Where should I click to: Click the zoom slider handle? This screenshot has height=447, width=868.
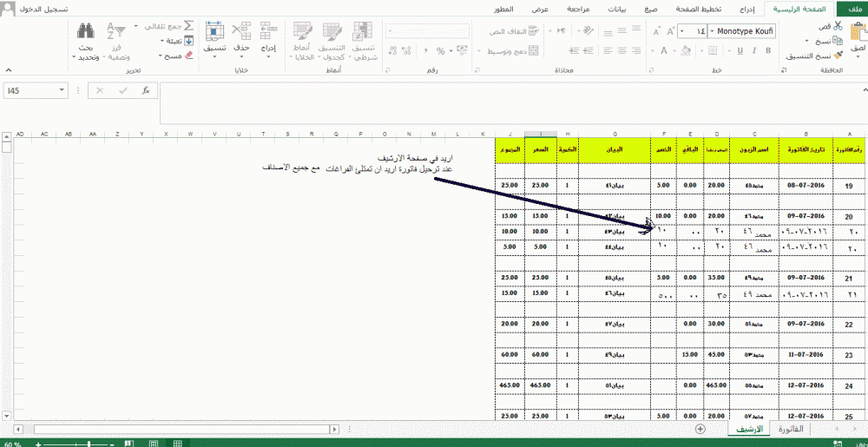[x=89, y=444]
